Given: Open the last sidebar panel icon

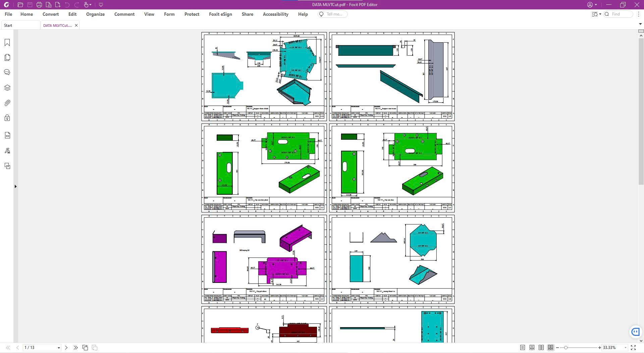Looking at the screenshot, I should 7,166.
